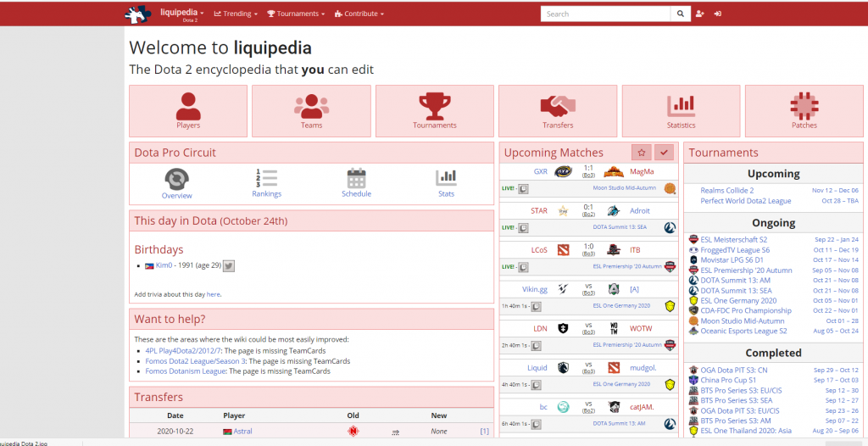Screen dimensions: 868x446
Task: Toggle the checkmark filter in Upcoming Matches
Action: point(664,153)
